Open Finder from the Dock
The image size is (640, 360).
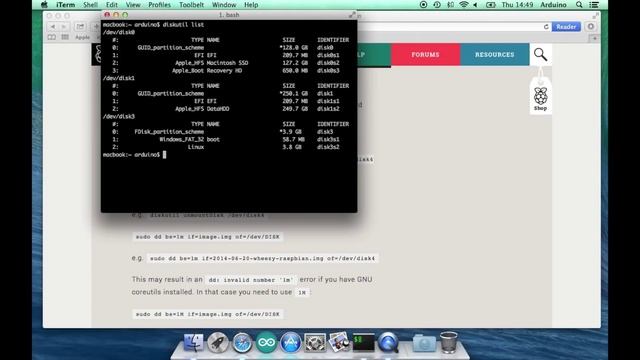(193, 342)
